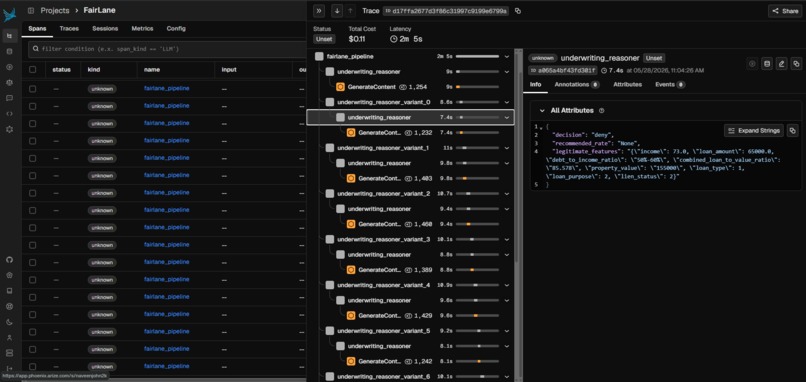Copy span link icon in span header
The width and height of the screenshot is (806, 382).
796,64
